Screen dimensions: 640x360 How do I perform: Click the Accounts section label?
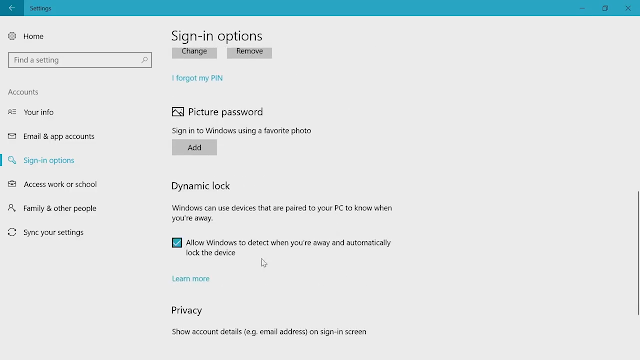pos(23,92)
